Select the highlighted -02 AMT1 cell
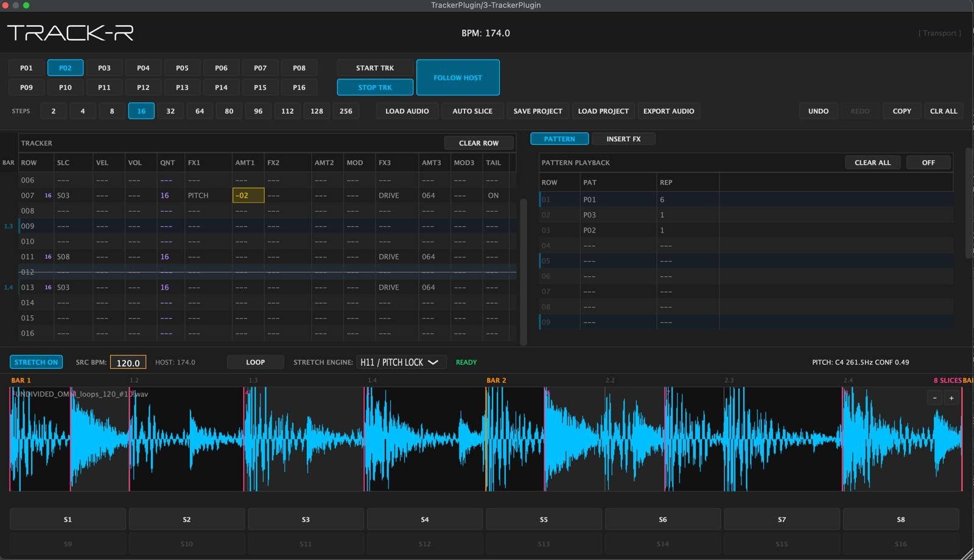 point(248,195)
